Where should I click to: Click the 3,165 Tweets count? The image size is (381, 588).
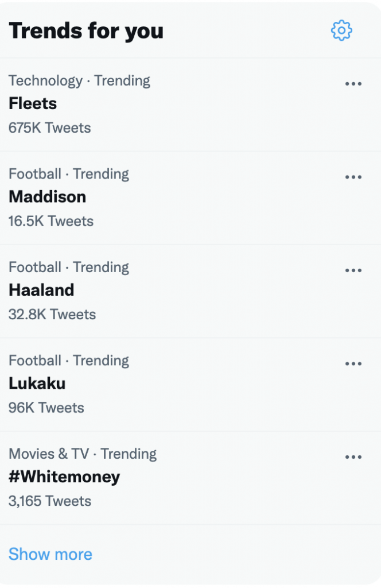click(x=49, y=501)
